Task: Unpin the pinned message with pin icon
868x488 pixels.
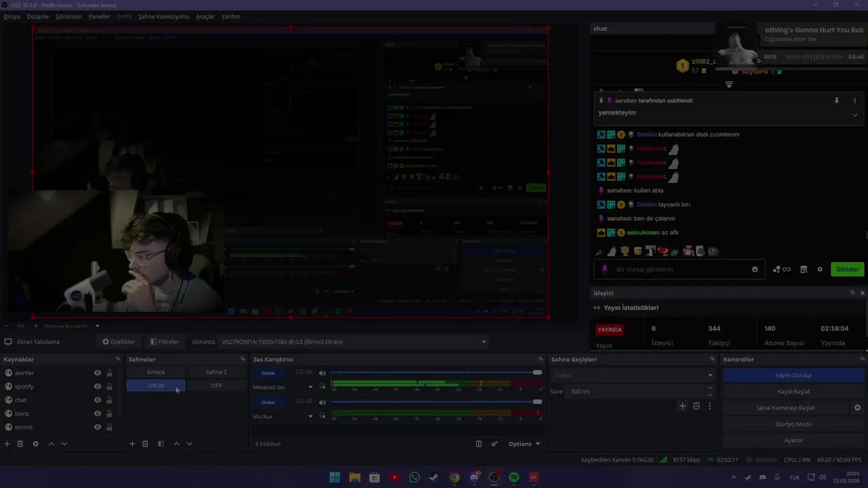Action: tap(836, 100)
